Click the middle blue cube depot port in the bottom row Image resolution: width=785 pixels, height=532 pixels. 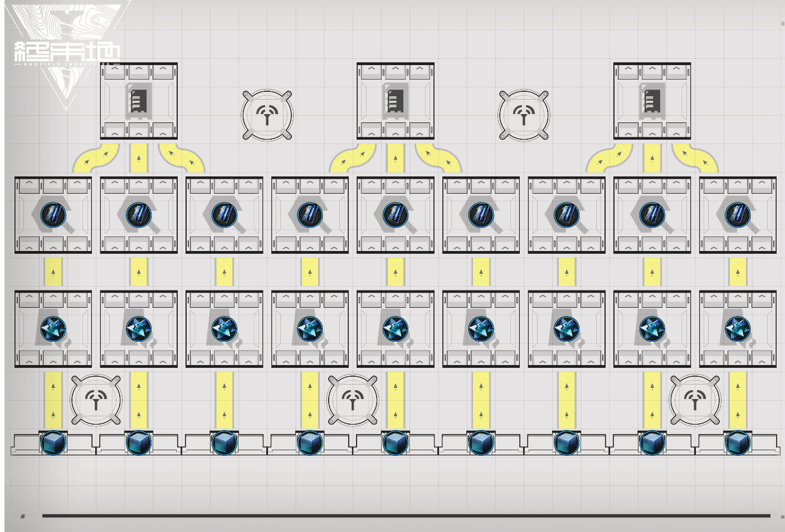[x=395, y=443]
